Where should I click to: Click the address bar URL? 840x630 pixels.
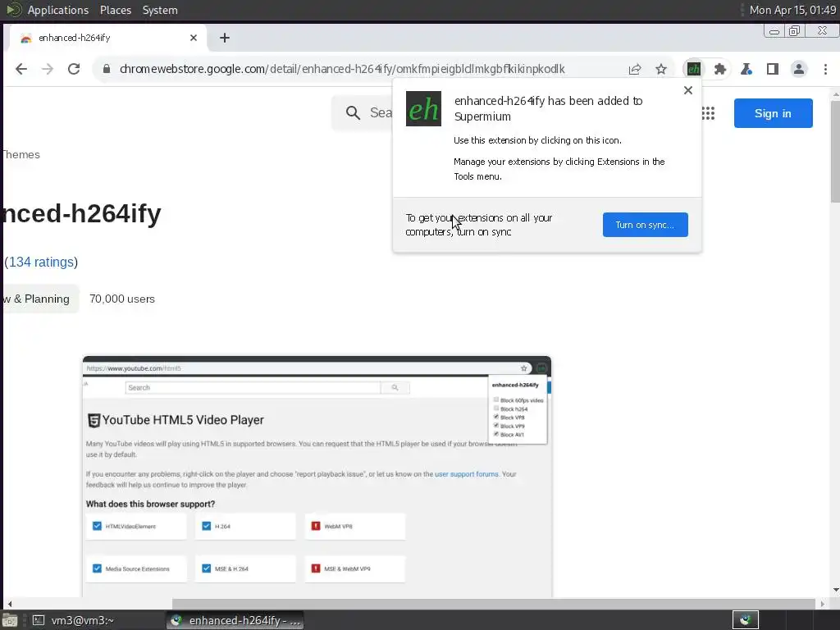[x=342, y=69]
